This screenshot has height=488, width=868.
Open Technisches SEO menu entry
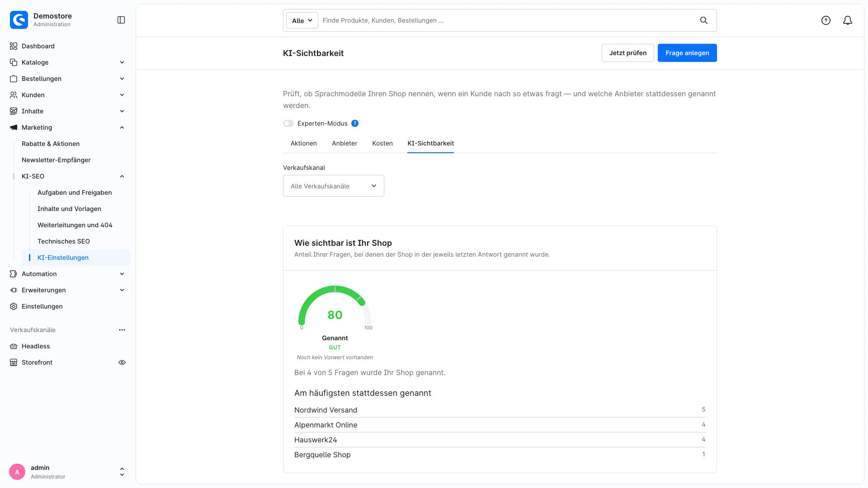pos(64,241)
